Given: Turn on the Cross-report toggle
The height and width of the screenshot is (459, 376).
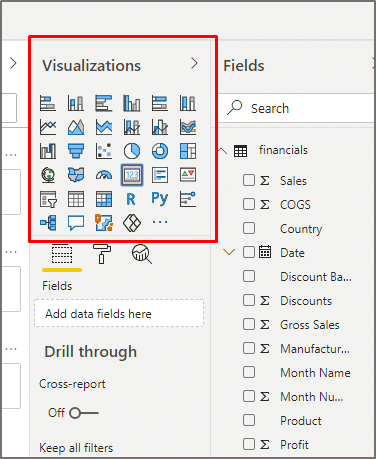Looking at the screenshot, I should pyautogui.click(x=84, y=413).
